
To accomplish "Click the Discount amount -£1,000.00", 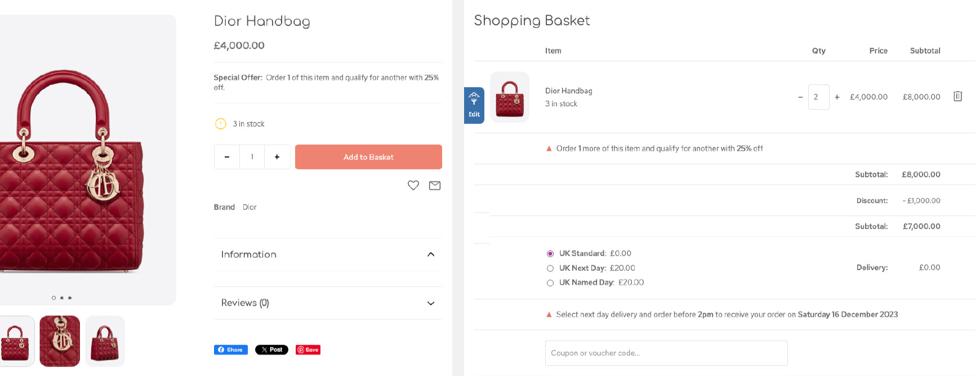I will (921, 200).
